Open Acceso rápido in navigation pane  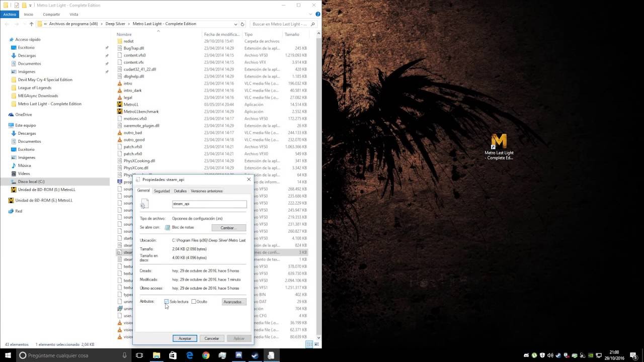(x=28, y=39)
